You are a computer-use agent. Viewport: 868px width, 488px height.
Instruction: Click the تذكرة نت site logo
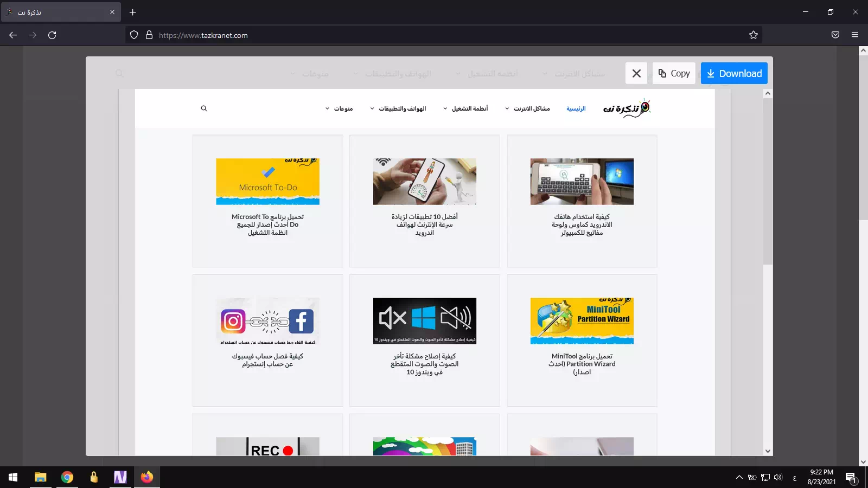pyautogui.click(x=627, y=108)
